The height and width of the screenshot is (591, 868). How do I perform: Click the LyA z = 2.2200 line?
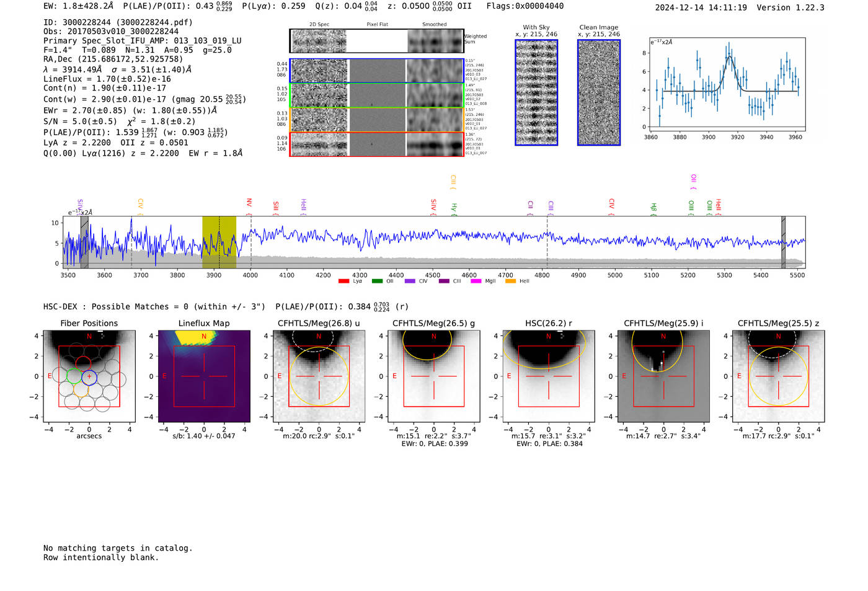point(77,143)
